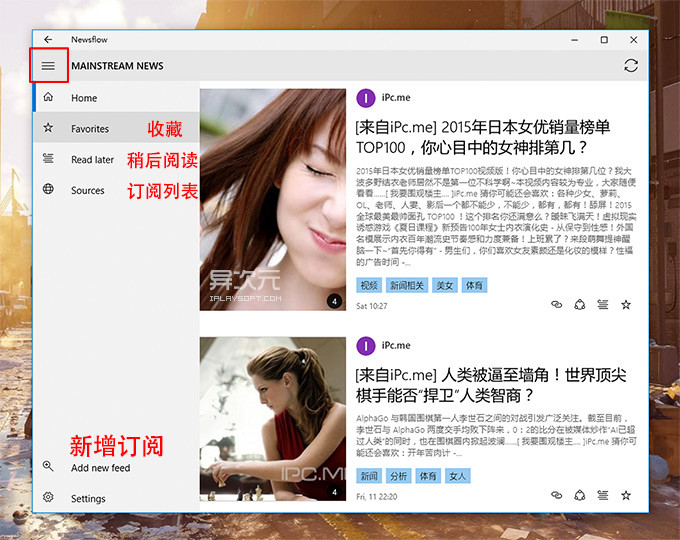Open the Home section
680x540 pixels.
(x=84, y=98)
